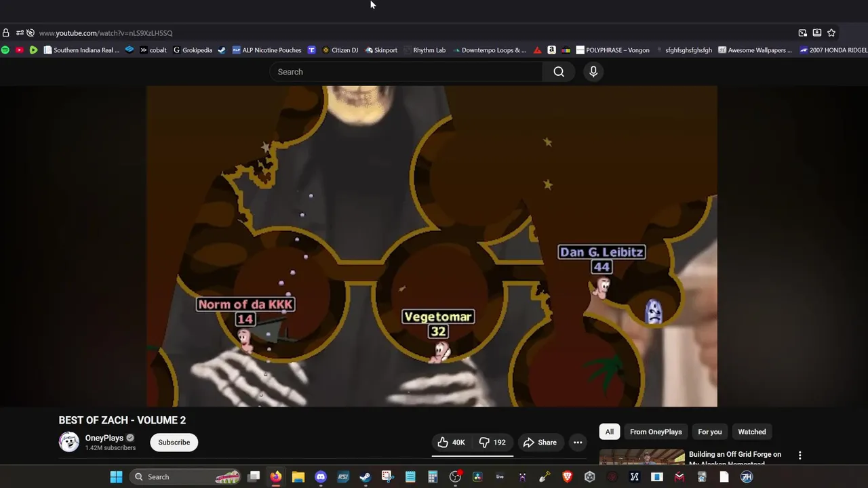Focus the YouTube search input field
868x488 pixels.
coord(406,72)
